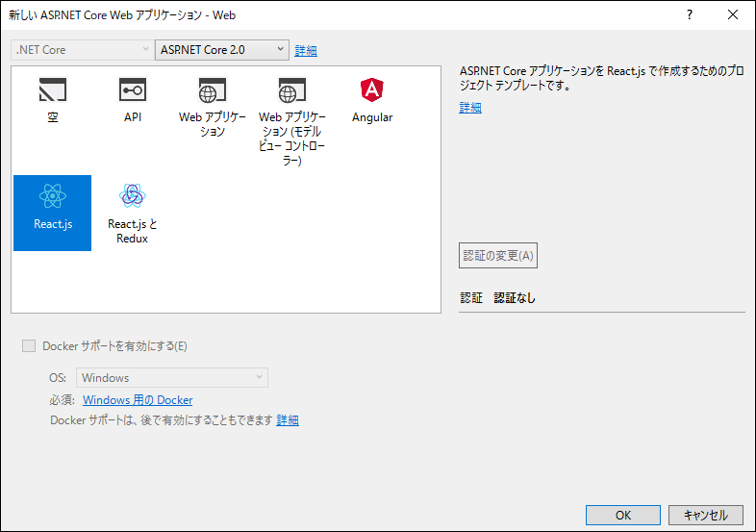This screenshot has height=532, width=756.
Task: Click the 詳細 link beside version dropdown
Action: [x=306, y=51]
